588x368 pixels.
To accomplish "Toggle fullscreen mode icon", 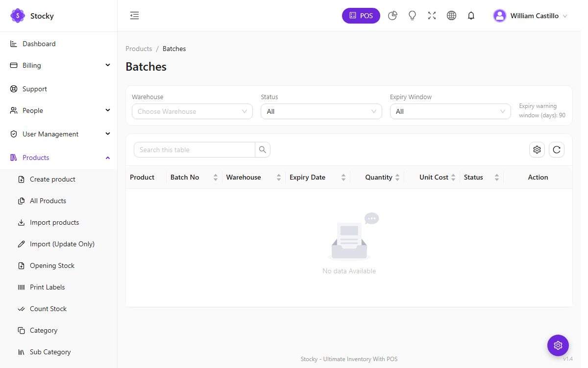I will click(432, 16).
